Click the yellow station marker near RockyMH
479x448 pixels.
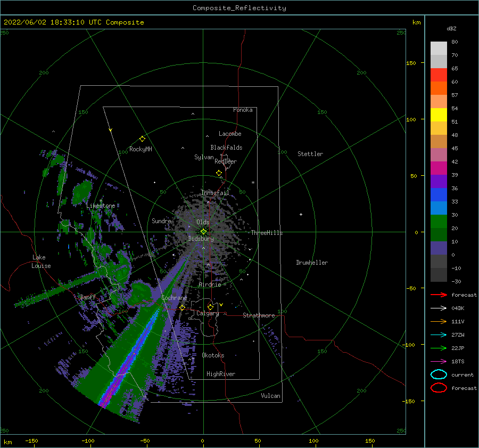[x=142, y=139]
